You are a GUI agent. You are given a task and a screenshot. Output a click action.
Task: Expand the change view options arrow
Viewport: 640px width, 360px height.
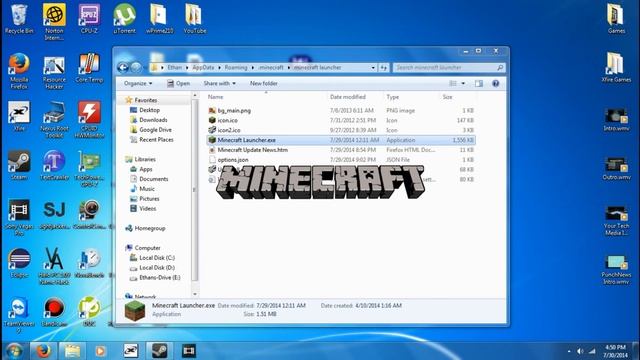coord(463,83)
